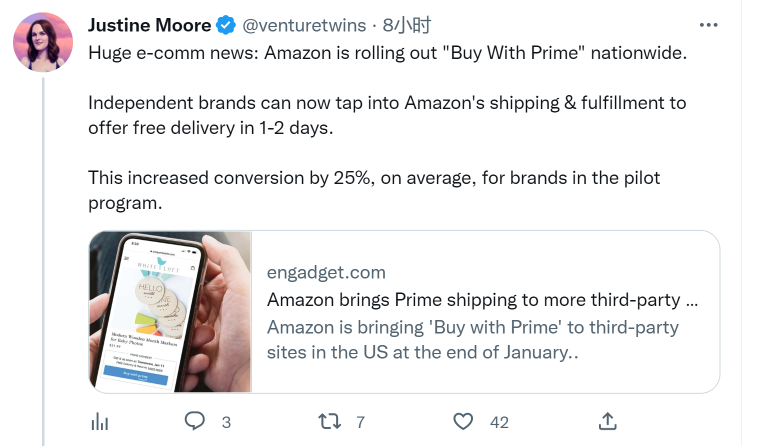
Task: Open the three-dot more options menu
Action: click(708, 25)
